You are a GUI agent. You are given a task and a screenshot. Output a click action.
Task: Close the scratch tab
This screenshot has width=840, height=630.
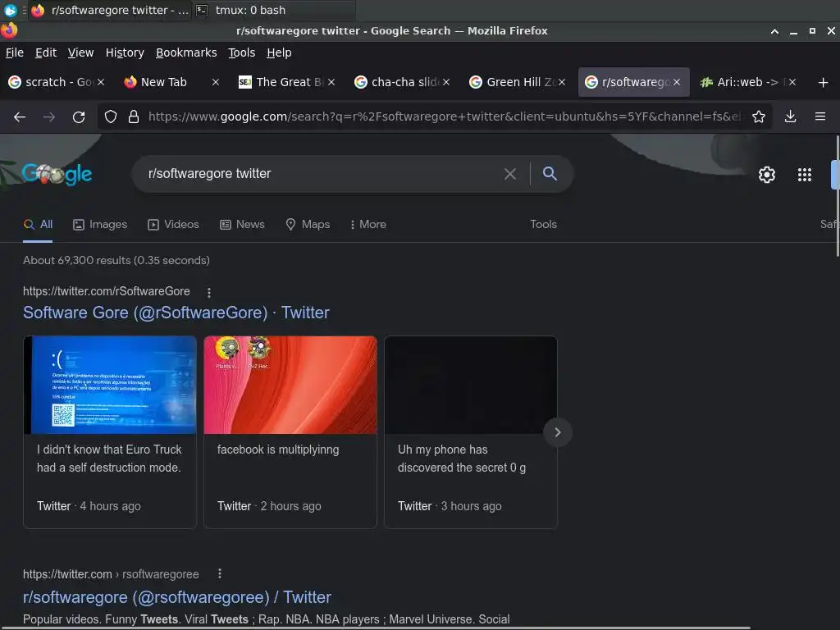pyautogui.click(x=101, y=82)
